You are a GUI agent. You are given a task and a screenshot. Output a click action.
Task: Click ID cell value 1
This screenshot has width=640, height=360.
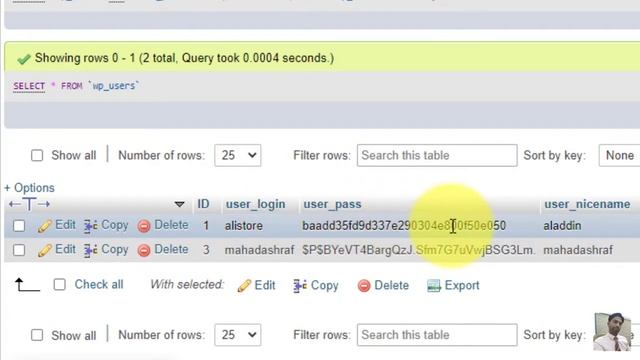point(206,226)
